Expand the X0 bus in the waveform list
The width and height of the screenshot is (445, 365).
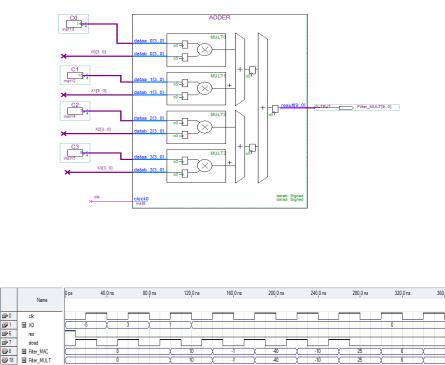24,325
